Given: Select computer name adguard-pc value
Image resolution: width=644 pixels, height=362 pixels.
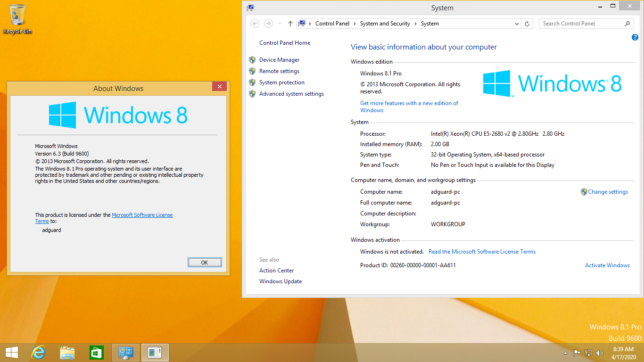Looking at the screenshot, I should point(446,192).
